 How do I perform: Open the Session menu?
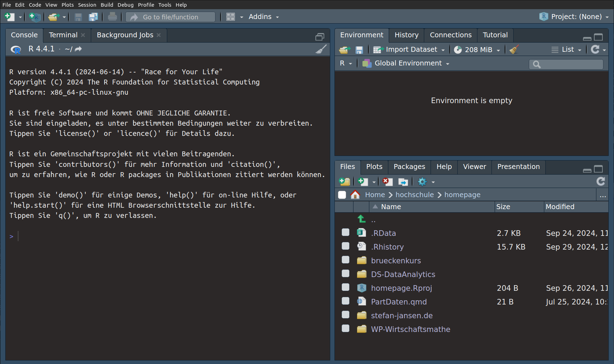click(x=87, y=5)
